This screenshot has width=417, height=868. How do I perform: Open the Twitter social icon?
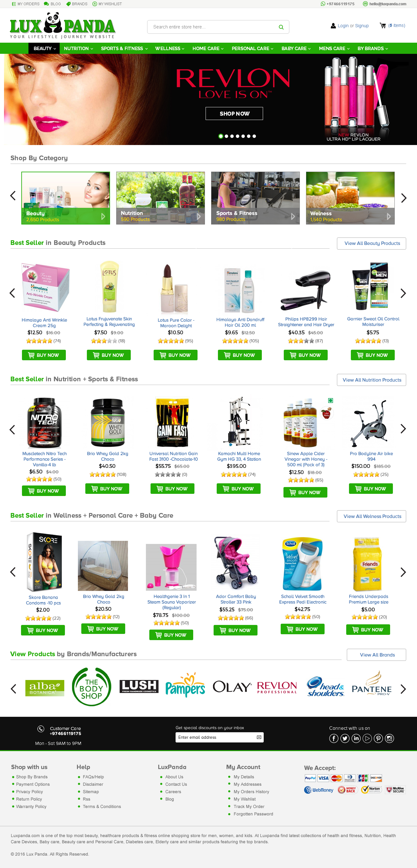pos(345,738)
